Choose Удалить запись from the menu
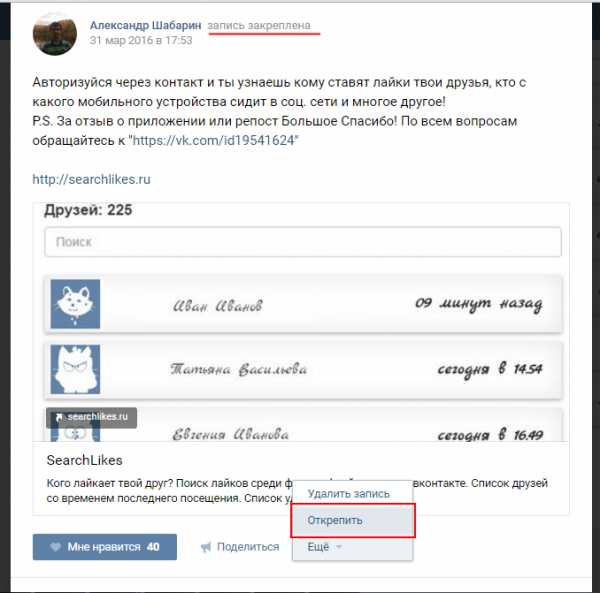Image resolution: width=600 pixels, height=593 pixels. point(349,494)
